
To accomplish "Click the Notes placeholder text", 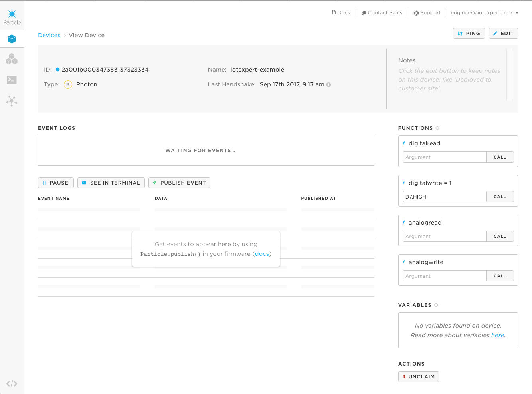I will [x=449, y=80].
